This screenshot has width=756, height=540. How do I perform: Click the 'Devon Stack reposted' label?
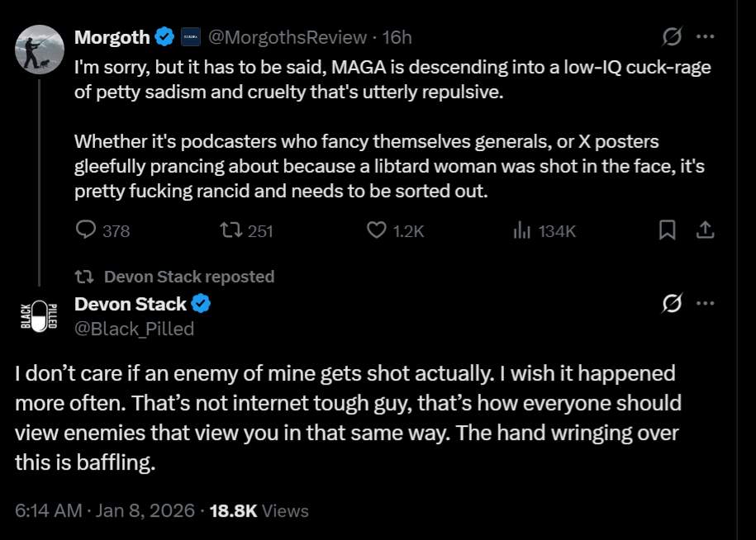click(189, 277)
